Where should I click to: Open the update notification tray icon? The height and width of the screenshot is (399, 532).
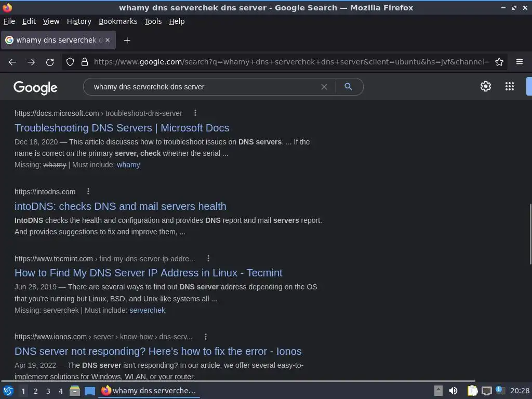tap(499, 390)
